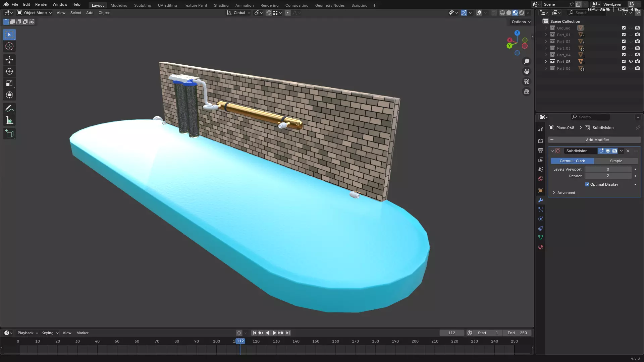Open the Scene properties tab

point(541,169)
